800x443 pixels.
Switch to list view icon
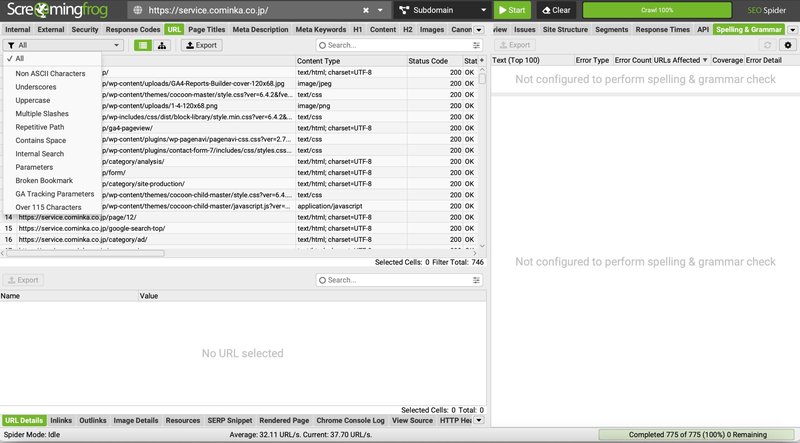[143, 45]
